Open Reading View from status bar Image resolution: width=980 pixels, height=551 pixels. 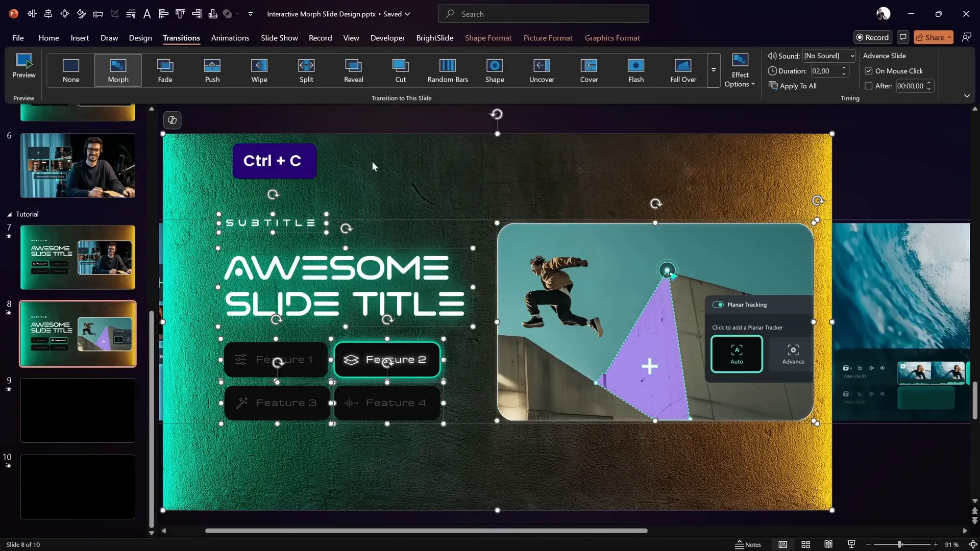(828, 544)
